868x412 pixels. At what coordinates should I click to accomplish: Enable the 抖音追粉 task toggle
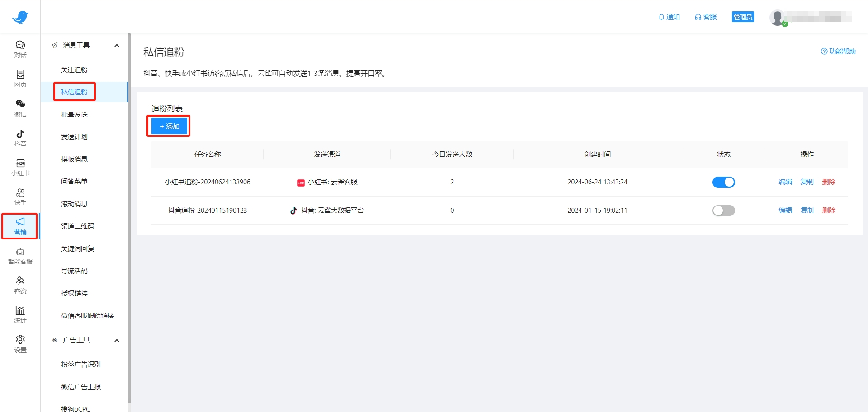click(723, 210)
